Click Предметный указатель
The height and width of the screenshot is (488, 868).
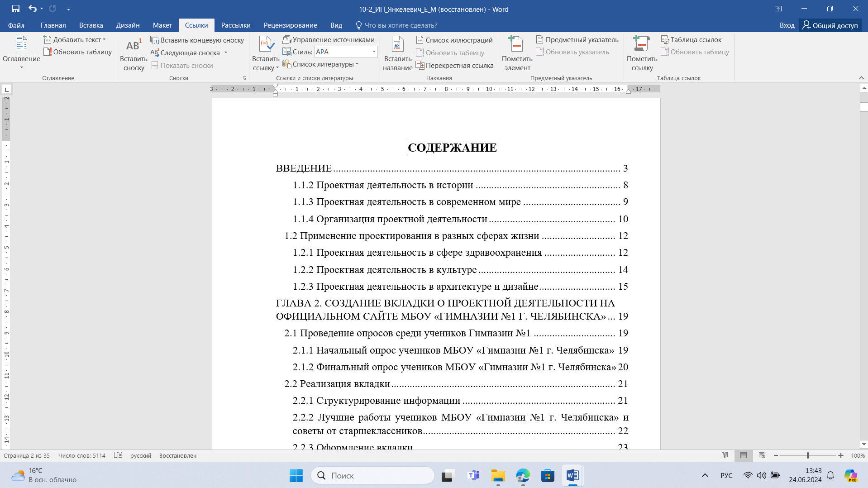tap(577, 40)
